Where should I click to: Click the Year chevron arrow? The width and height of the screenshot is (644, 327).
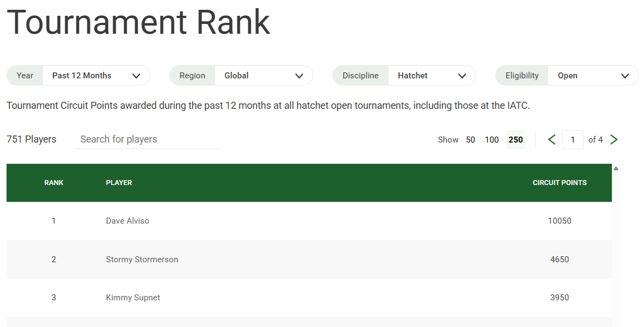(136, 76)
